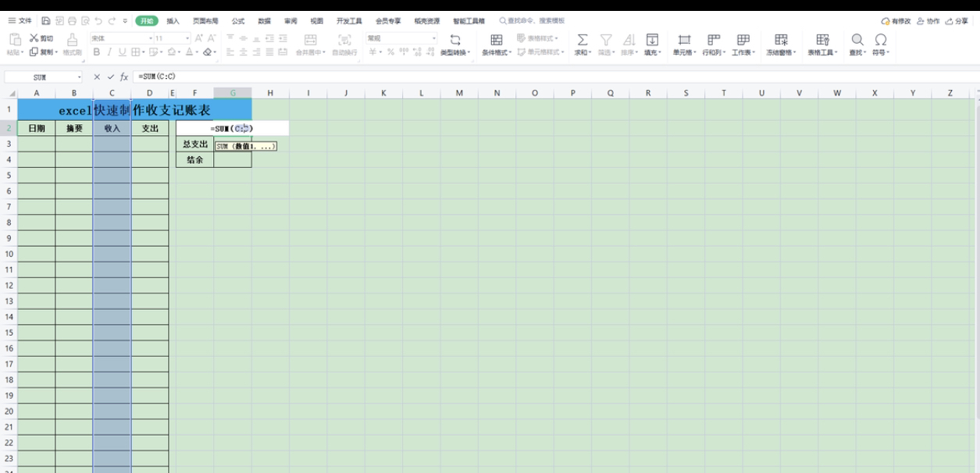Click the 支出 header cell
This screenshot has height=473, width=980.
point(150,128)
